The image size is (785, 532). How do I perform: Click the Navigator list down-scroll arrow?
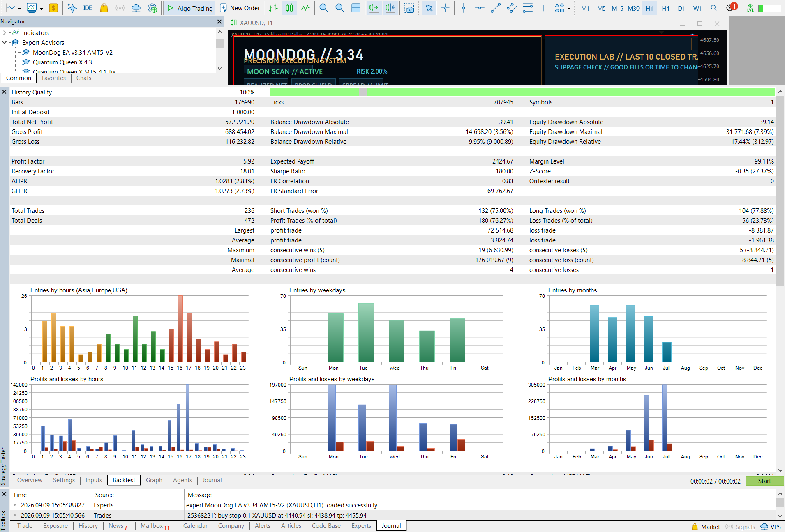click(x=219, y=68)
